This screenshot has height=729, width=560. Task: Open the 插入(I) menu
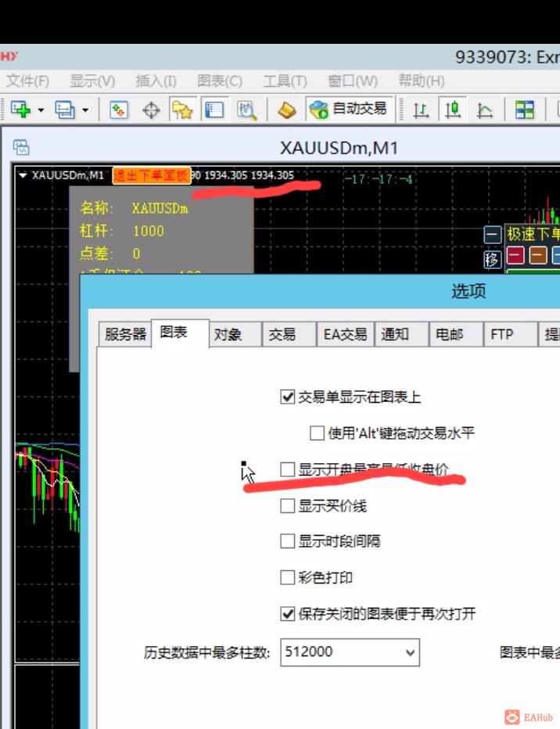156,81
